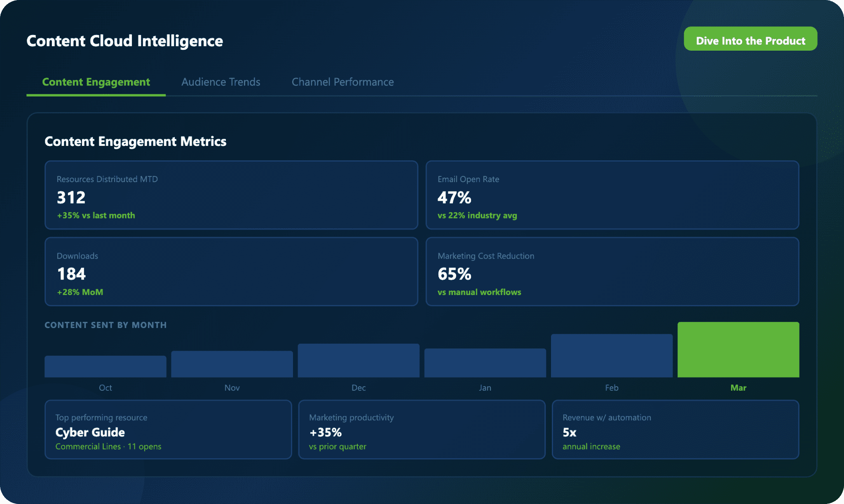Select the Dec bar in chart
The width and height of the screenshot is (844, 504).
click(x=359, y=361)
